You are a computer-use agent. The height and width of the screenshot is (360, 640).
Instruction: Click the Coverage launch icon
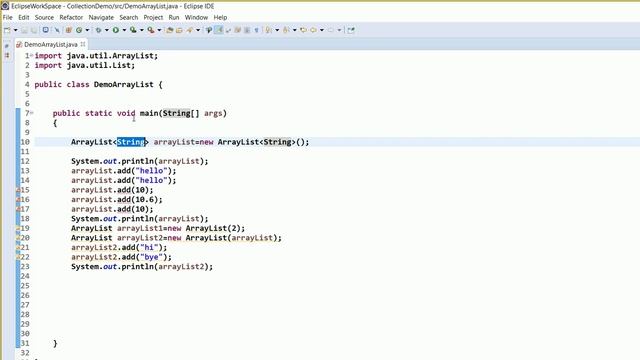[133, 30]
